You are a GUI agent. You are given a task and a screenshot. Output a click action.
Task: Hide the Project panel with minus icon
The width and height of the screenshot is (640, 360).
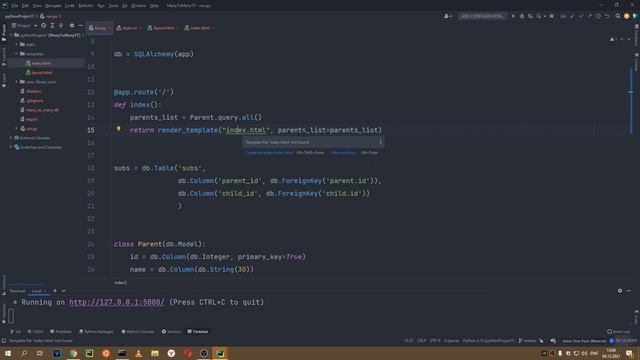click(x=80, y=25)
